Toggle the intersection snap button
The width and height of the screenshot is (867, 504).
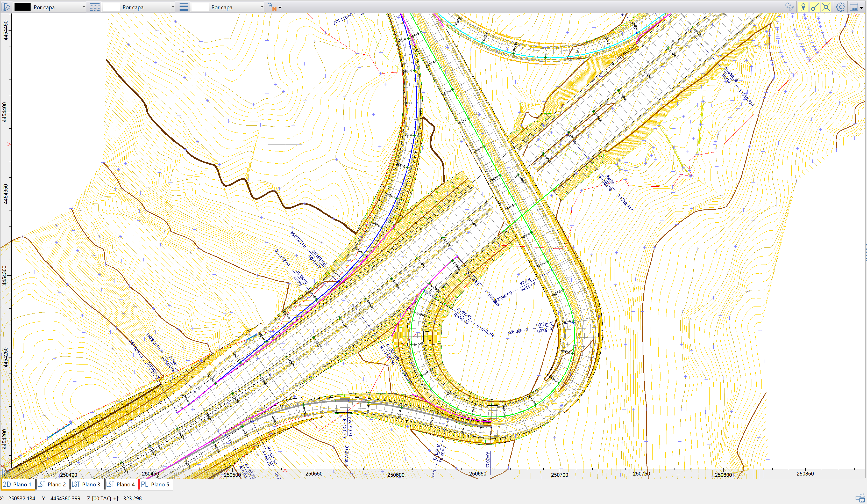[826, 7]
